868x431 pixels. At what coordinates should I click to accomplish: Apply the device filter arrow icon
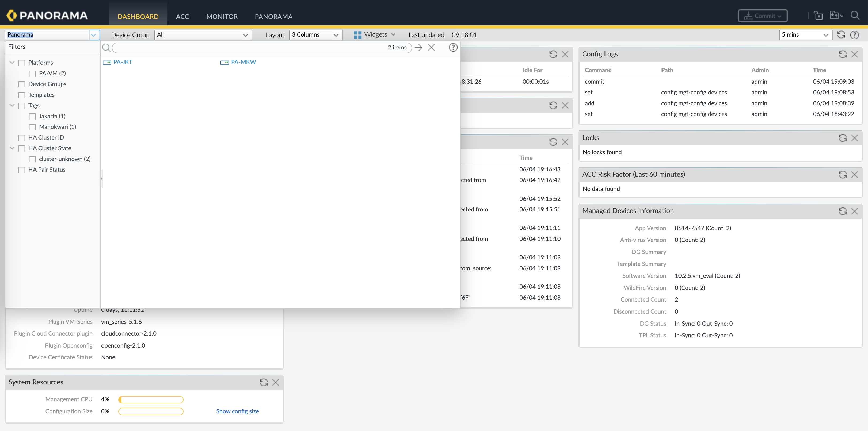click(418, 48)
